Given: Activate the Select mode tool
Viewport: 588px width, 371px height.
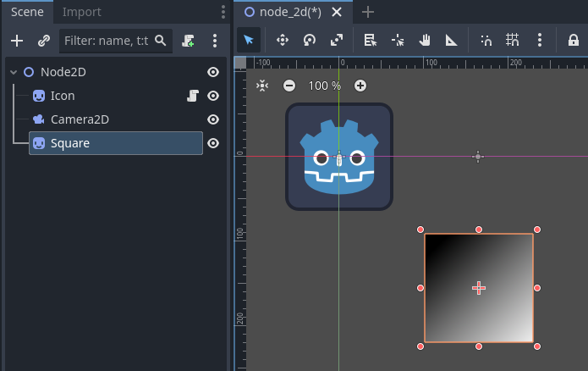Looking at the screenshot, I should point(249,40).
